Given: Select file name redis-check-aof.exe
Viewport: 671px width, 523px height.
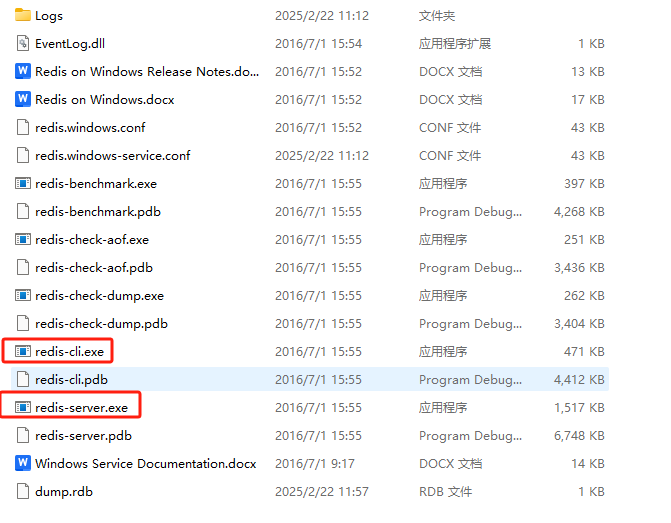Looking at the screenshot, I should 92,240.
